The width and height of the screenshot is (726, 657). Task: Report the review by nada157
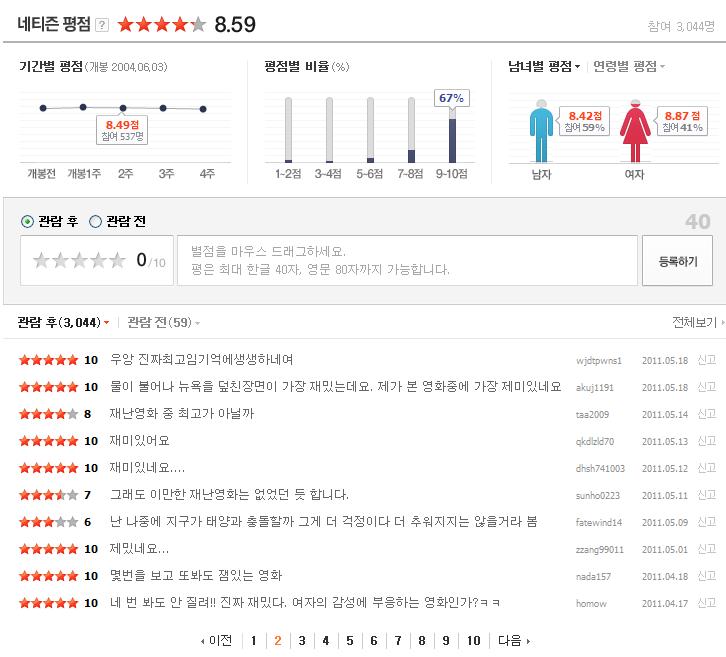707,576
